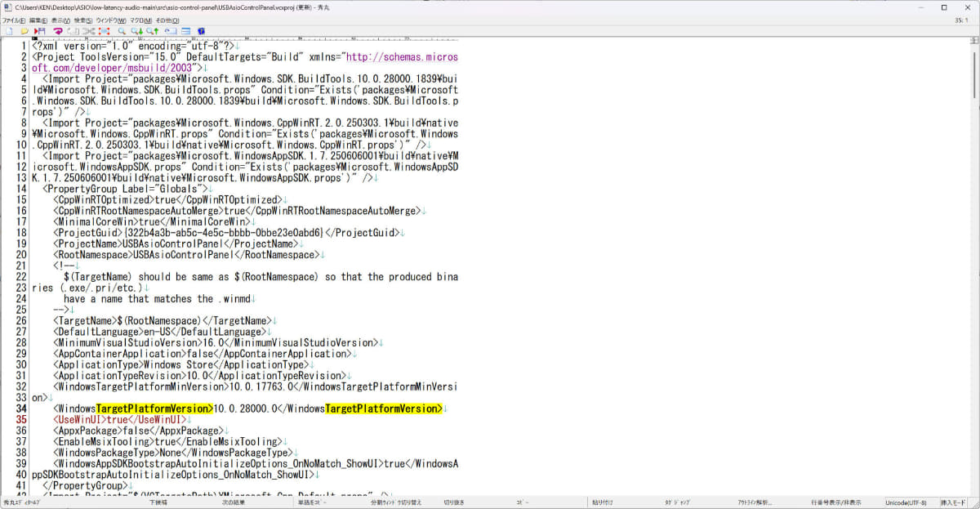Click the window split toolbar icon
This screenshot has width=980, height=509.
coord(185,31)
